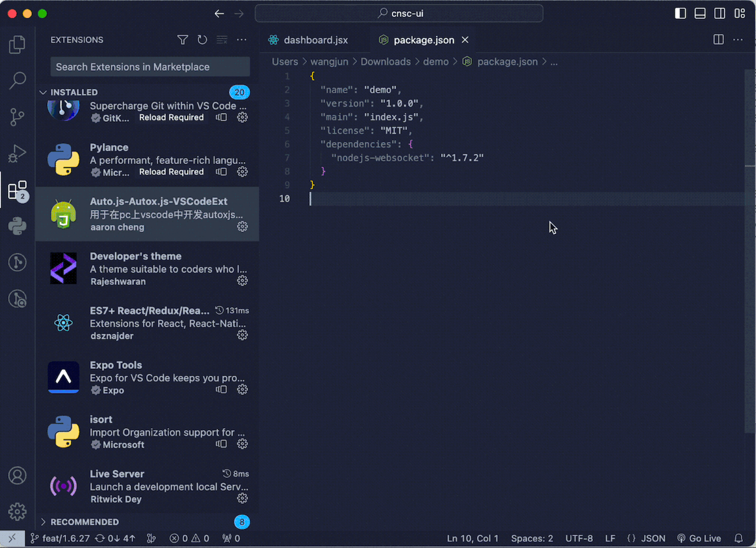Screen dimensions: 756x548
Task: Open Extensions views and more actions menu
Action: [x=242, y=40]
